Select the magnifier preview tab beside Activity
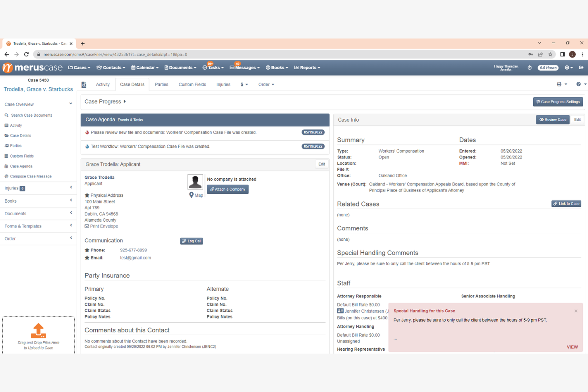 coord(84,84)
